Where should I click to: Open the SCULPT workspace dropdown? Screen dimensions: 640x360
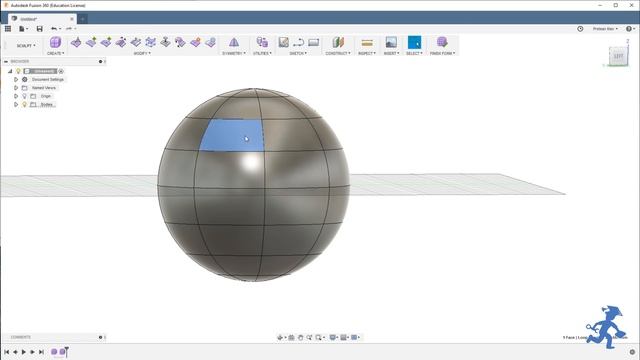pos(26,46)
